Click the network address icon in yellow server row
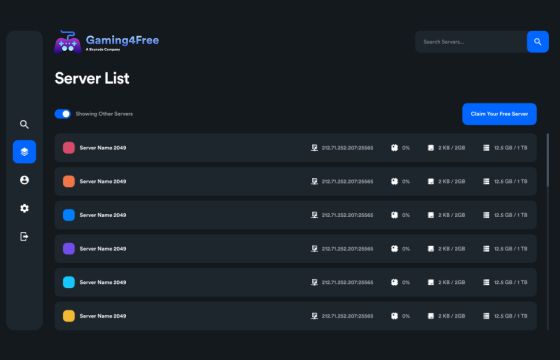560x360 pixels. [314, 316]
